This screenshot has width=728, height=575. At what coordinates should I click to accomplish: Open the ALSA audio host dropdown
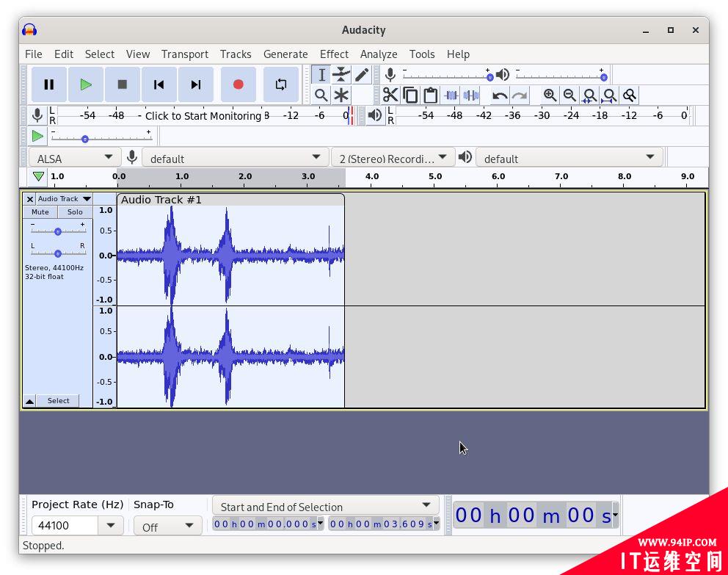pyautogui.click(x=74, y=159)
